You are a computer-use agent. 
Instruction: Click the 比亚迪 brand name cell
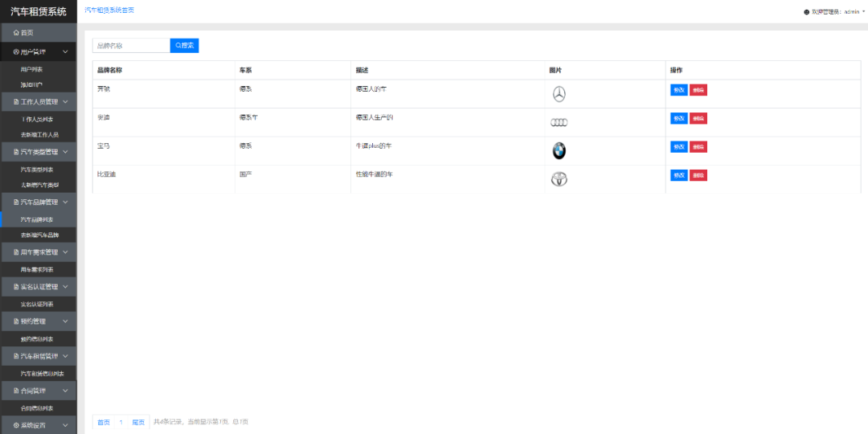click(164, 179)
